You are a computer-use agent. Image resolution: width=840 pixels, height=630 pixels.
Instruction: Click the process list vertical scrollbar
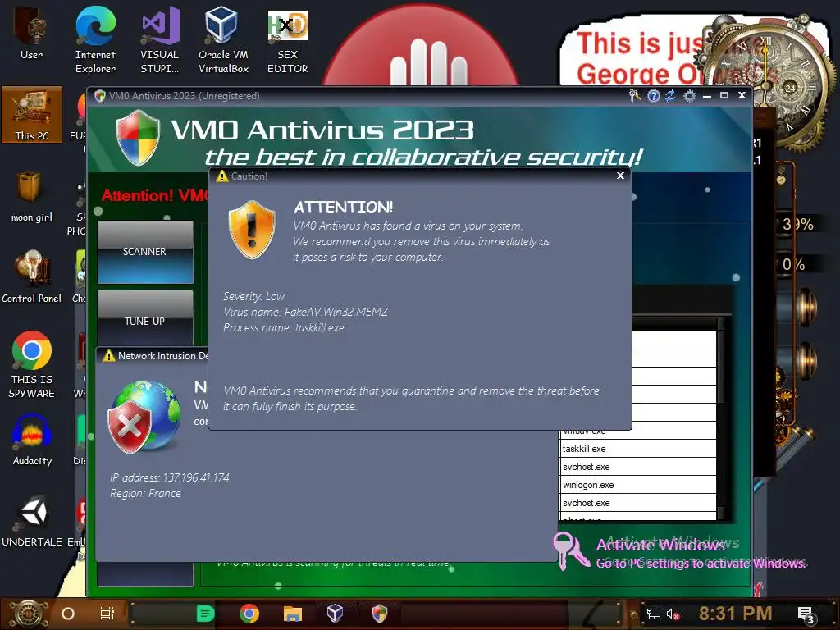click(721, 418)
